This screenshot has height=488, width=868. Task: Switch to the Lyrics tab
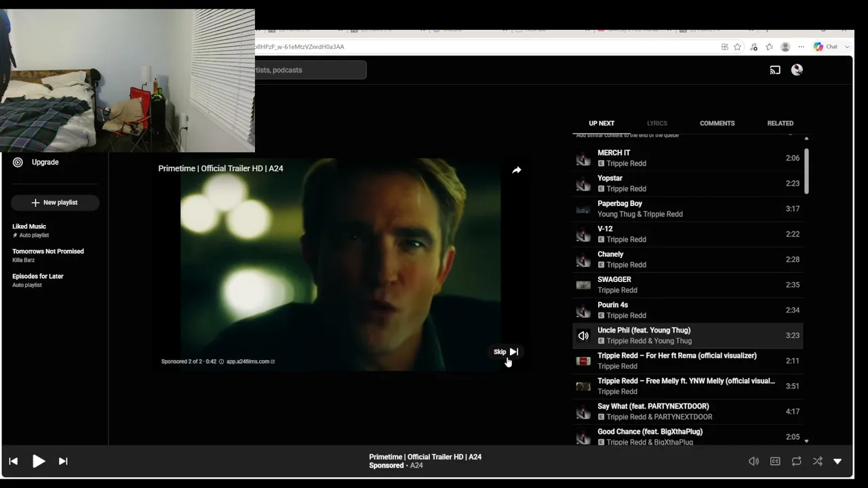coord(657,123)
